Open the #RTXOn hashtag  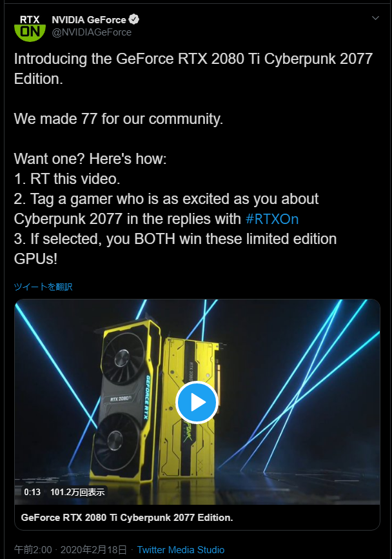point(272,219)
